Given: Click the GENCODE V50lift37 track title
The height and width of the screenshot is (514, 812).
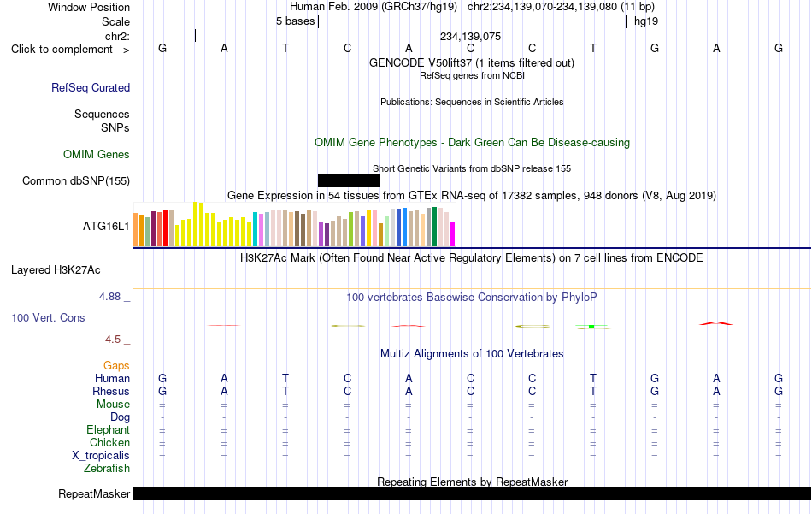Looking at the screenshot, I should [x=471, y=62].
